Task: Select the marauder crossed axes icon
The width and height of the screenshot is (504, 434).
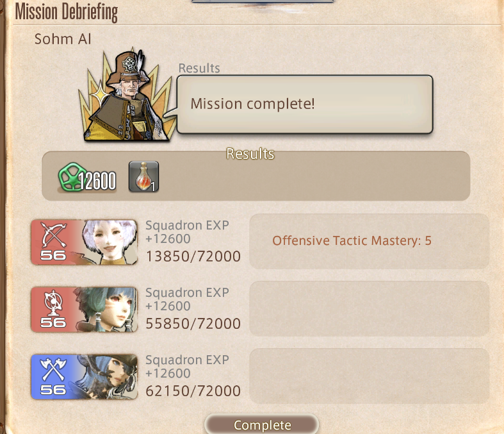Action: pos(53,369)
